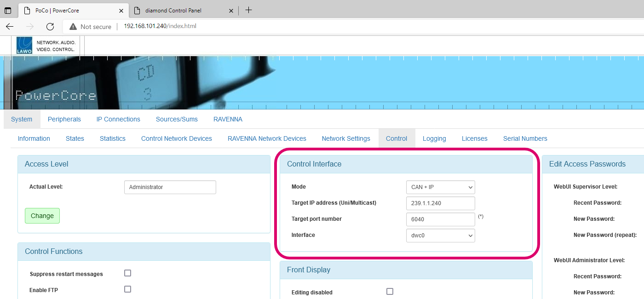
Task: Open the tab actions menu icon
Action: (x=8, y=11)
